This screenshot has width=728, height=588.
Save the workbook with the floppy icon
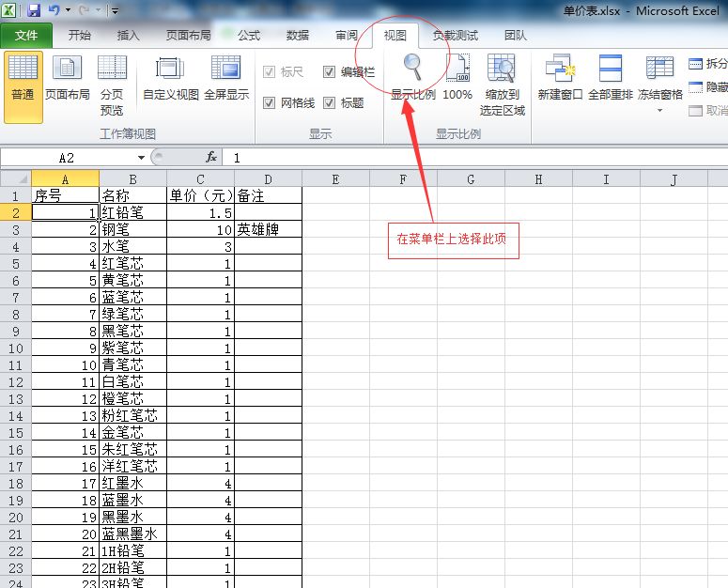[34, 10]
